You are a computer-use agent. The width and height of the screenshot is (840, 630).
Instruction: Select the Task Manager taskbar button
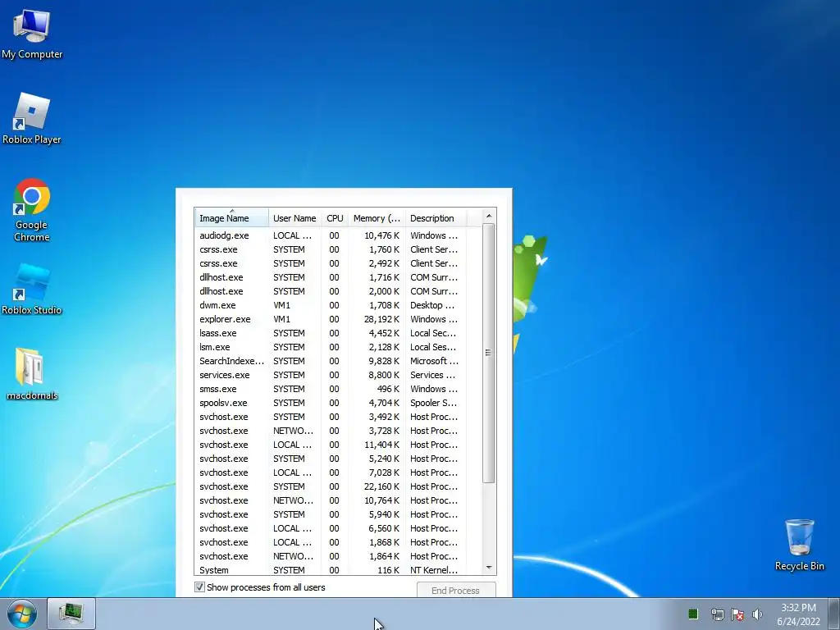(71, 614)
